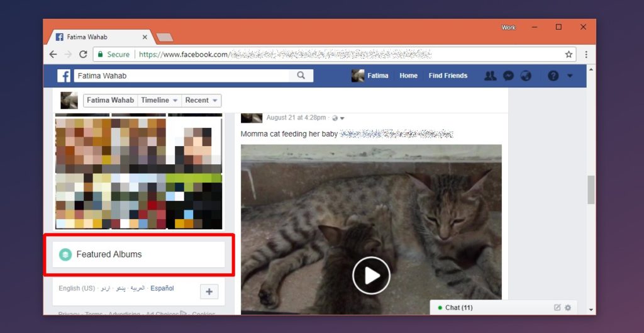Select English (US) language
644x333 pixels.
click(x=77, y=288)
